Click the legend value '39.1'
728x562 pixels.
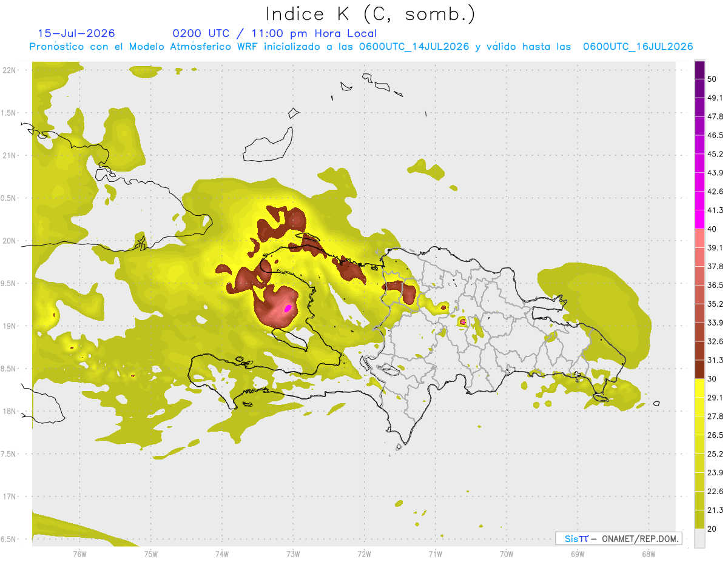pos(715,248)
